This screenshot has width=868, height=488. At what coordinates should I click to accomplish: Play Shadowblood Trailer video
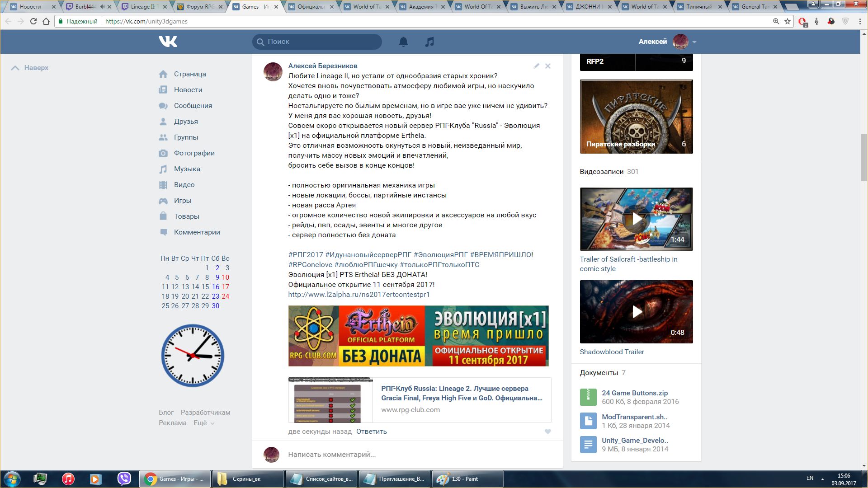coord(636,312)
